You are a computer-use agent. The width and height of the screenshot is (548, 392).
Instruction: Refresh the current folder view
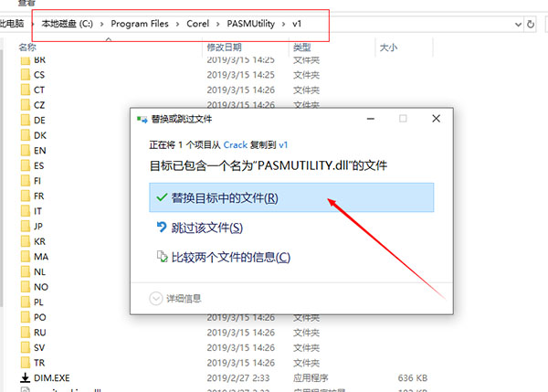[x=531, y=24]
